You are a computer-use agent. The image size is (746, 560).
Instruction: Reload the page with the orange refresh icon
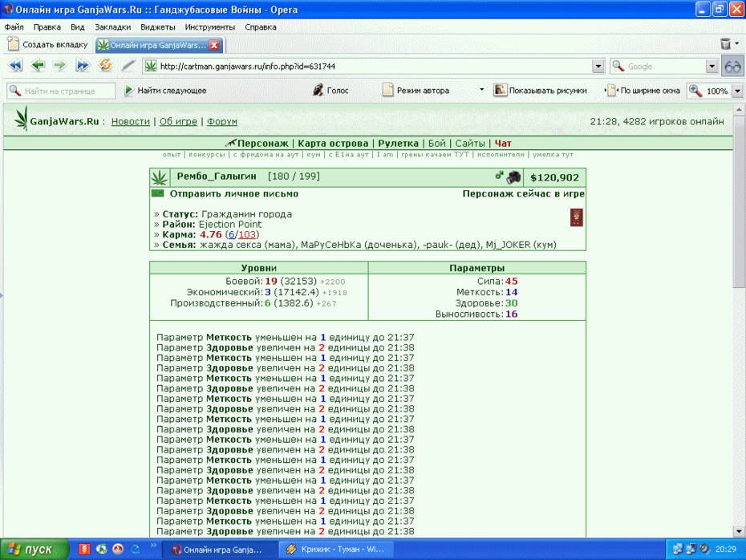105,65
